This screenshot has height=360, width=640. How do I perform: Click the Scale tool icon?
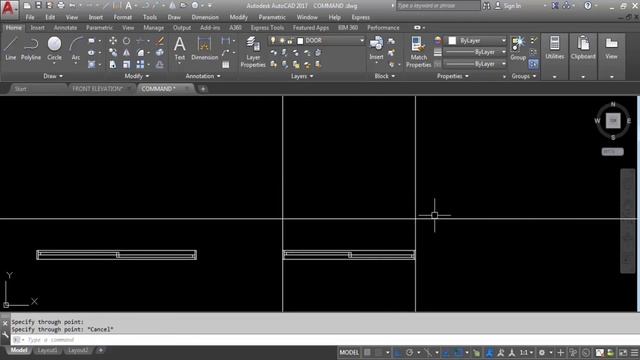(x=127, y=64)
